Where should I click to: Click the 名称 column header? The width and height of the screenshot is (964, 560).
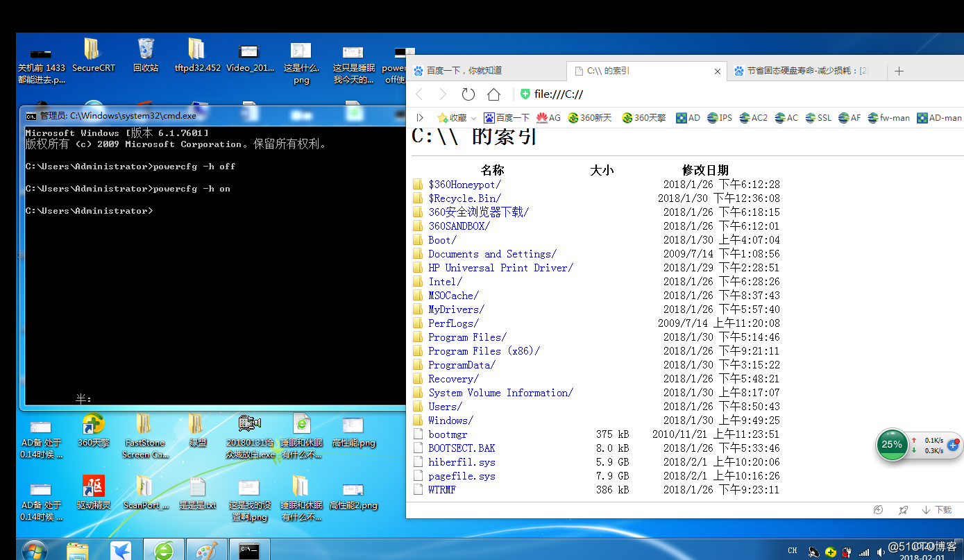(x=492, y=170)
